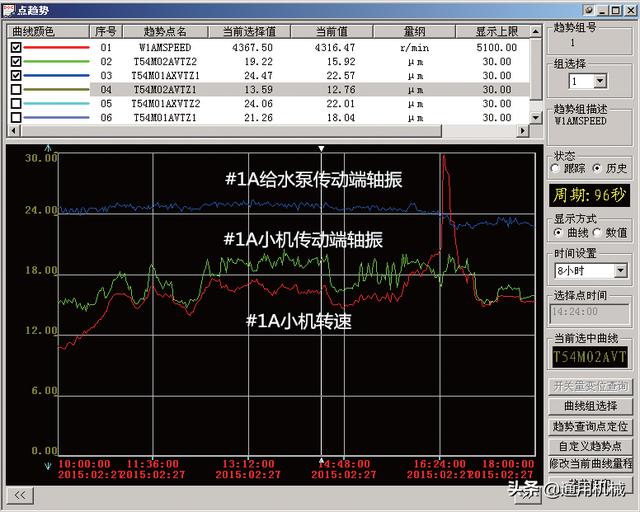This screenshot has height=512, width=640.
Task: Click the 选择点时间 time input field
Action: [589, 311]
